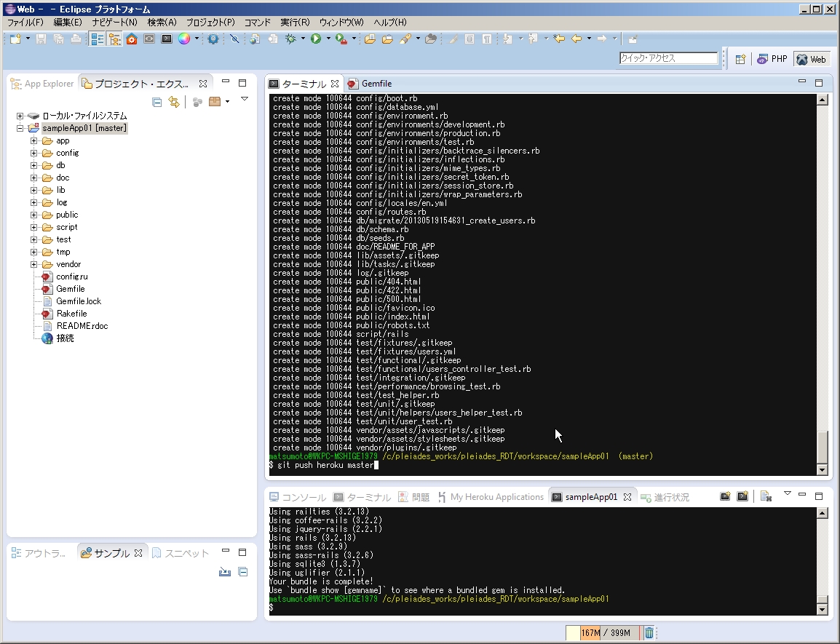Click the upper terminal vertical scrollbar thumb

point(823,447)
